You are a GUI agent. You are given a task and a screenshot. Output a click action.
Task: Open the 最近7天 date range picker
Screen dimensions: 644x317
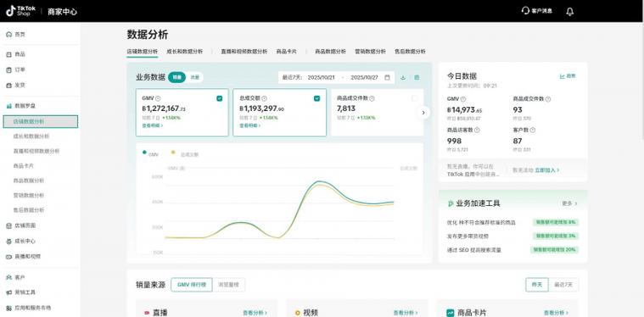point(336,77)
